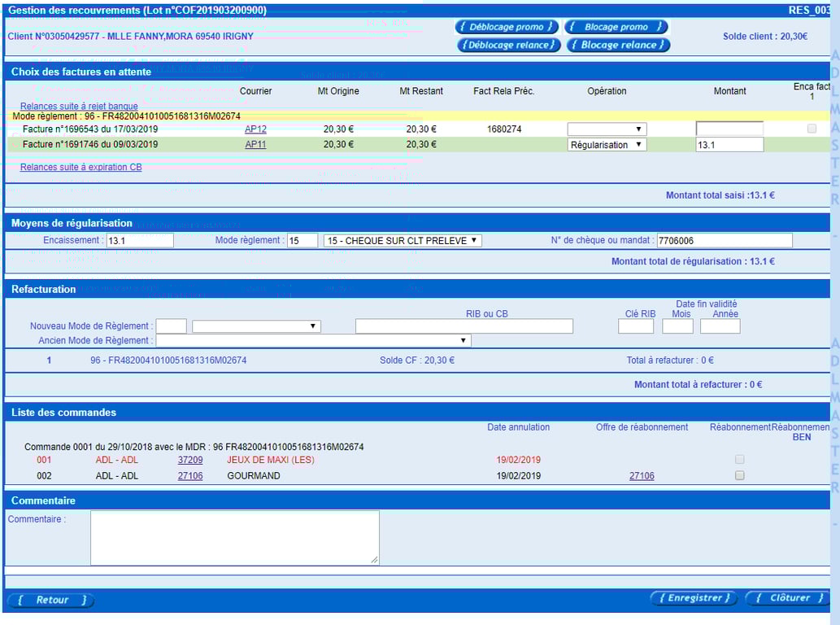Viewport: 840px width, 625px height.
Task: Click the Blocage relance button
Action: pyautogui.click(x=618, y=45)
